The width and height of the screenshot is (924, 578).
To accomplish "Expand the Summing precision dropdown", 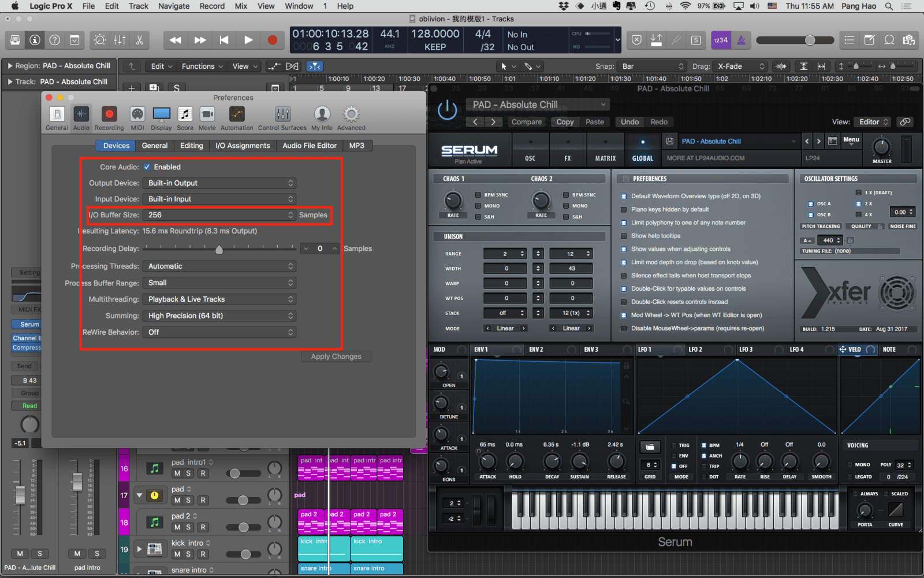I will point(219,316).
